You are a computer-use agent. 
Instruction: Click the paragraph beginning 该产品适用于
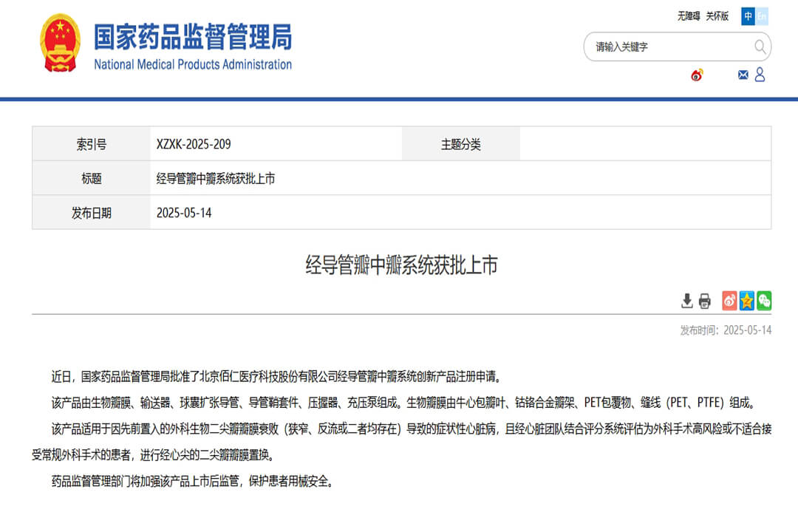point(401,442)
